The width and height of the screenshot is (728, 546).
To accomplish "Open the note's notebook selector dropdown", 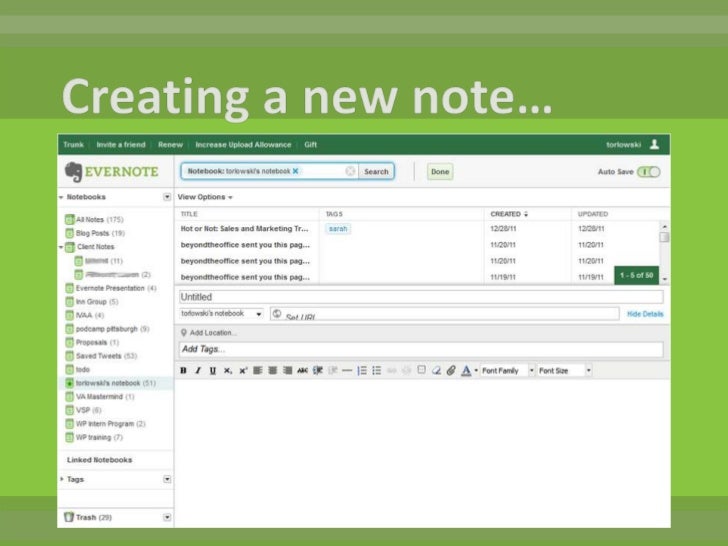I will click(x=221, y=314).
